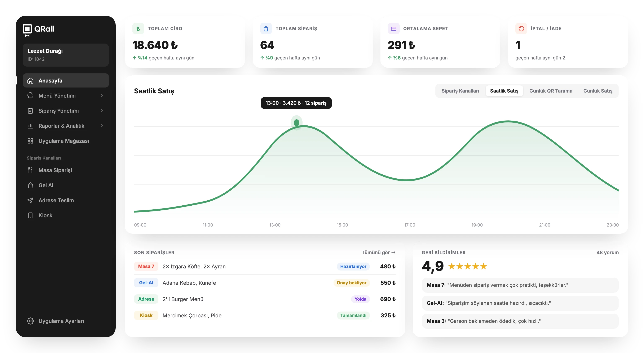Switch to the Günlük Satış tab
The image size is (644, 353).
598,91
